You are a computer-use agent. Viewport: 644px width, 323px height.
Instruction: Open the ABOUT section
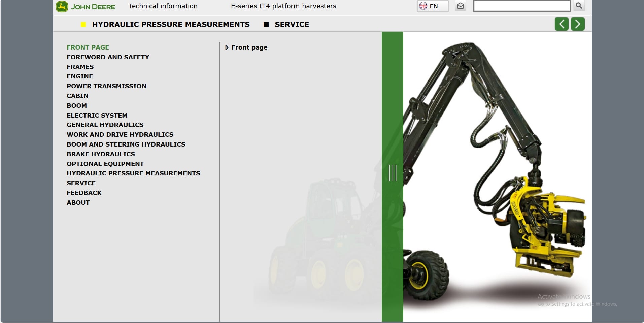click(78, 202)
